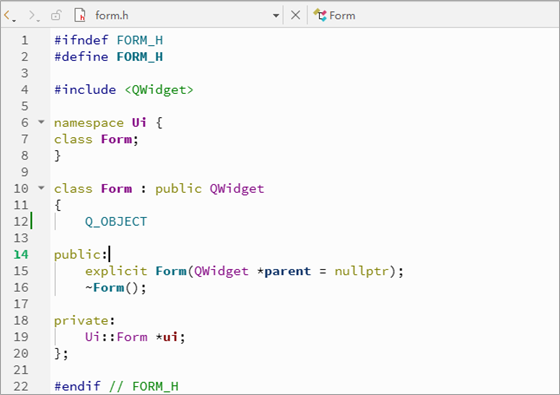560x395 pixels.
Task: Click the form.h file type icon
Action: click(80, 15)
